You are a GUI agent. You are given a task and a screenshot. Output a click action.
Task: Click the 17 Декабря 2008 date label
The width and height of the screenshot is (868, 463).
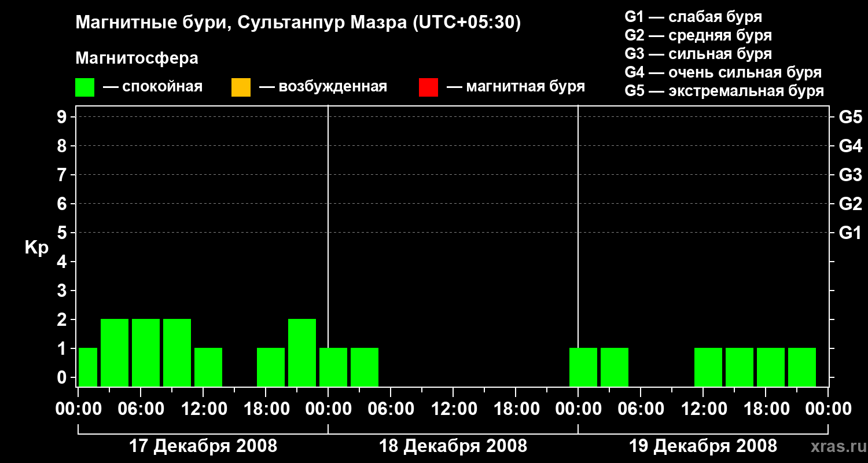[203, 446]
